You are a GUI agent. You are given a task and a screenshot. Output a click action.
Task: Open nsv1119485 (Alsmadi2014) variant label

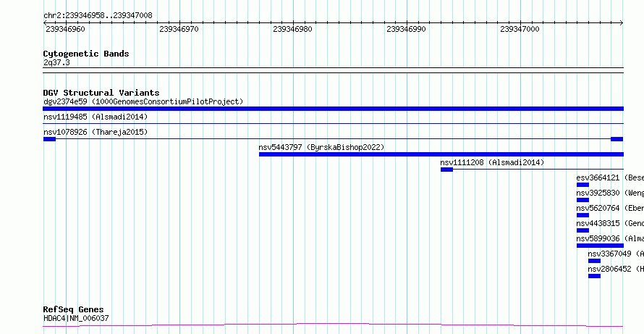96,117
